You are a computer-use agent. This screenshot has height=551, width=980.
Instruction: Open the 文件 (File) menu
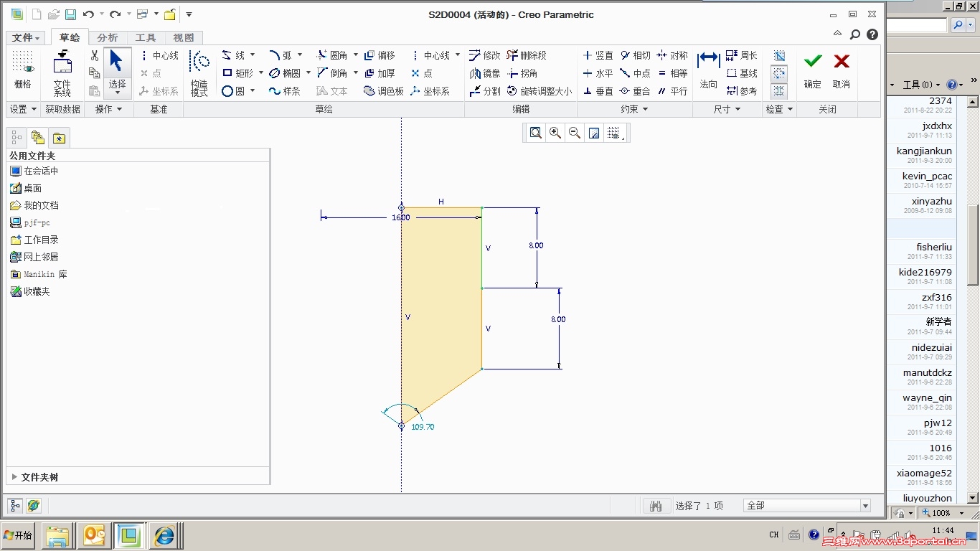pos(27,37)
